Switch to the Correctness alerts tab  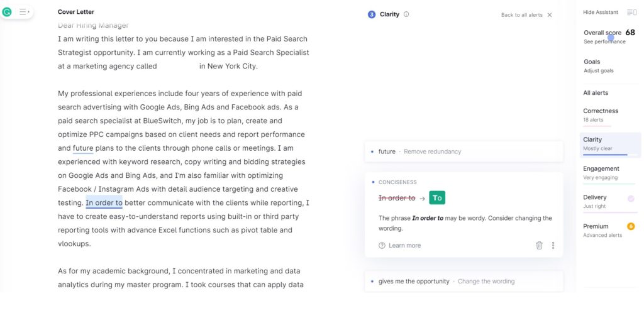[601, 114]
